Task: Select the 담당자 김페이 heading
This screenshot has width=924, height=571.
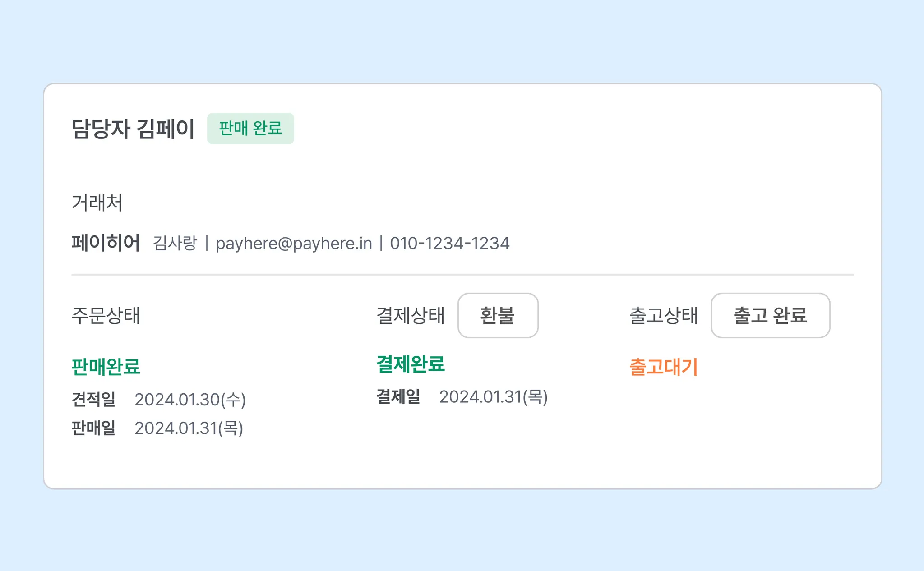Action: click(133, 129)
